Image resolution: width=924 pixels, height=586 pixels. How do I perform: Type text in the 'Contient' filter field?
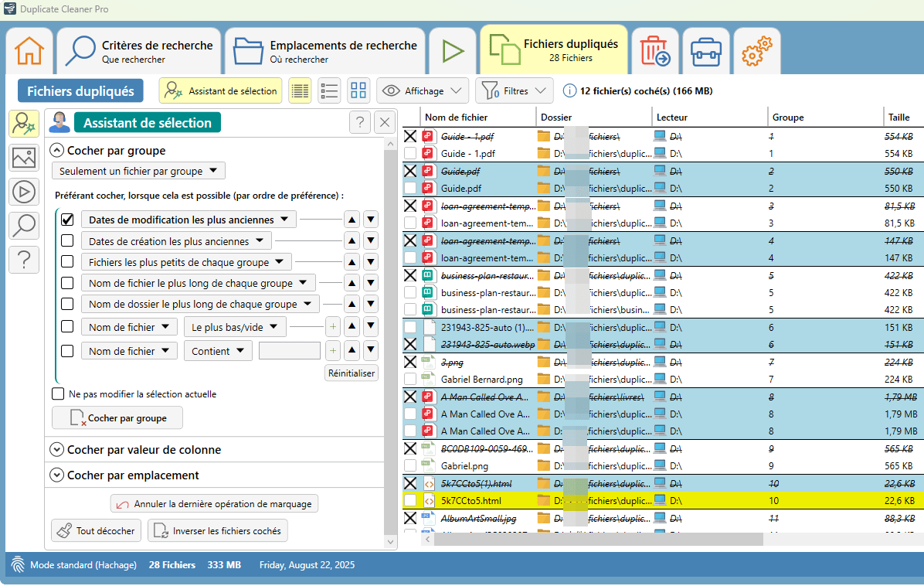(x=289, y=350)
